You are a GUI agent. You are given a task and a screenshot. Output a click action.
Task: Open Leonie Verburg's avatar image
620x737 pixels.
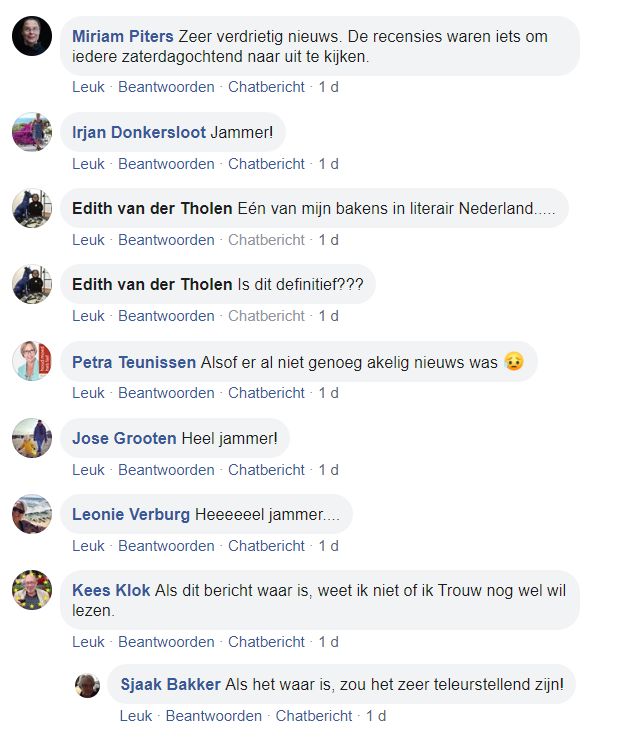(32, 514)
